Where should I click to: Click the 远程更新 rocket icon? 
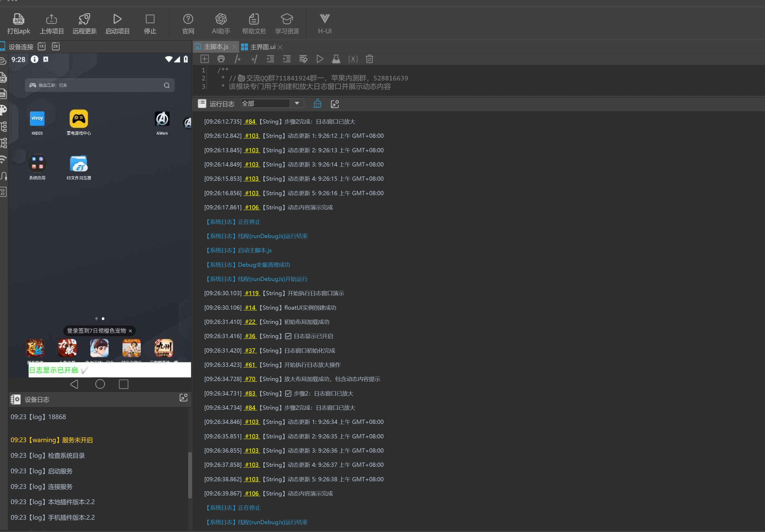pyautogui.click(x=84, y=19)
